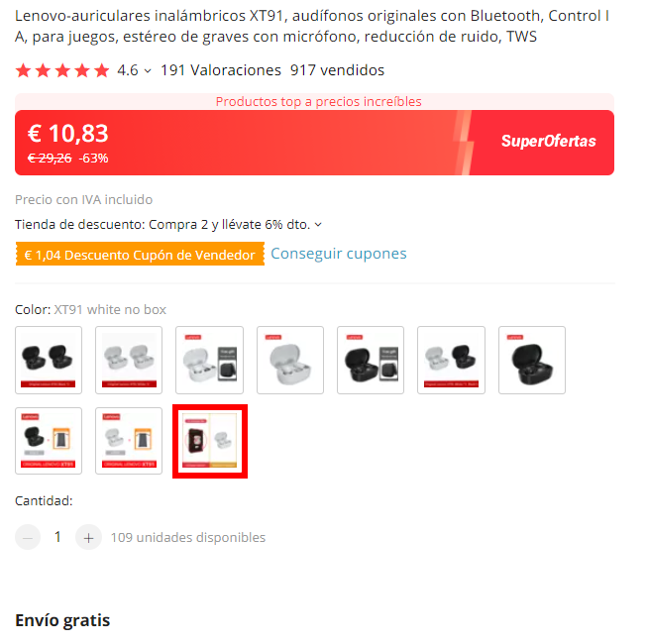Viewport: 647px width, 644px height.
Task: Click the quantity number field
Action: [57, 537]
